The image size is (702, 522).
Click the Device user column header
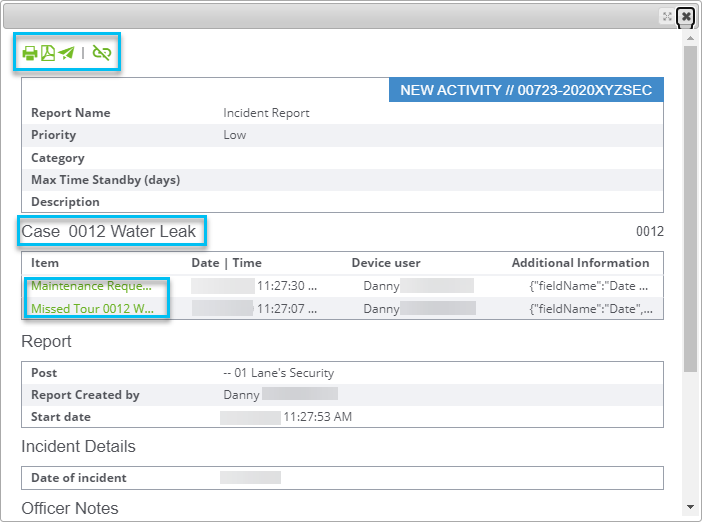coord(386,263)
